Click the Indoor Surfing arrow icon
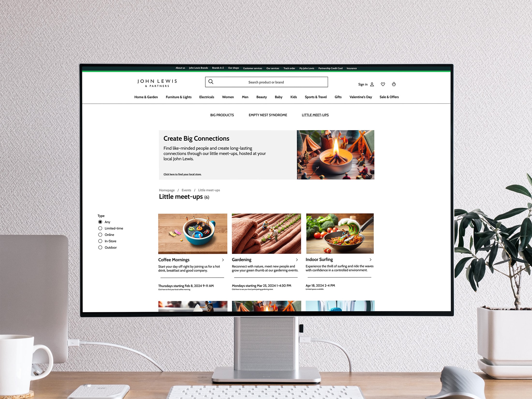 tap(370, 259)
